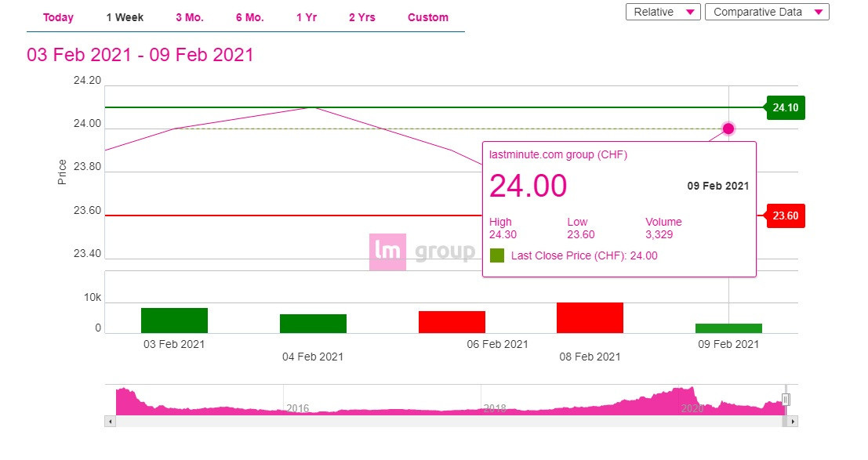The height and width of the screenshot is (460, 868).
Task: Click the '03 Feb 2021 - 09 Feb 2021' heading
Action: [x=140, y=55]
